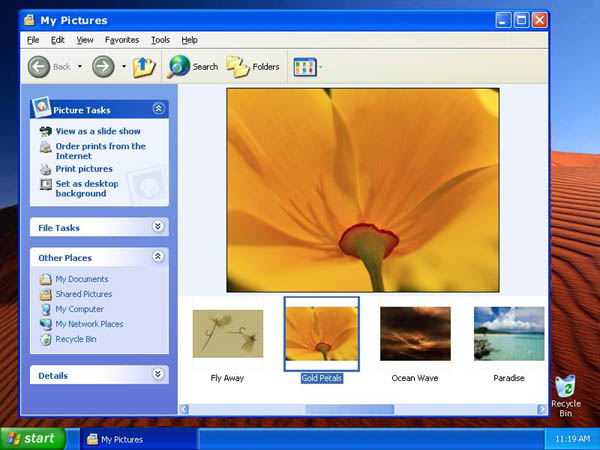Expand the Details panel
This screenshot has height=450, width=600.
pyautogui.click(x=158, y=375)
